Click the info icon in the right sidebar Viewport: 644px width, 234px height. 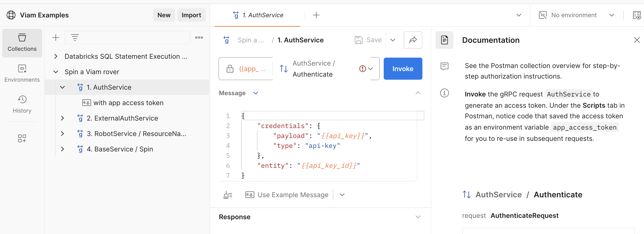pos(444,93)
